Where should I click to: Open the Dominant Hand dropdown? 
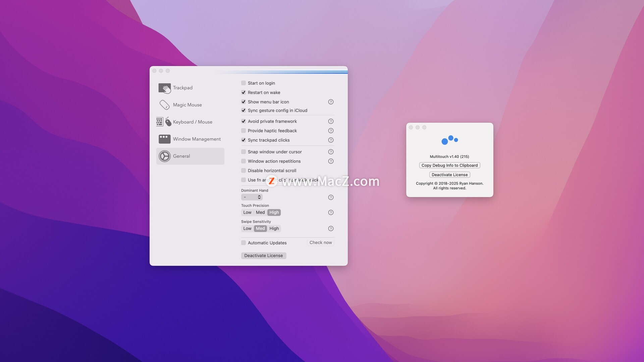coord(252,197)
